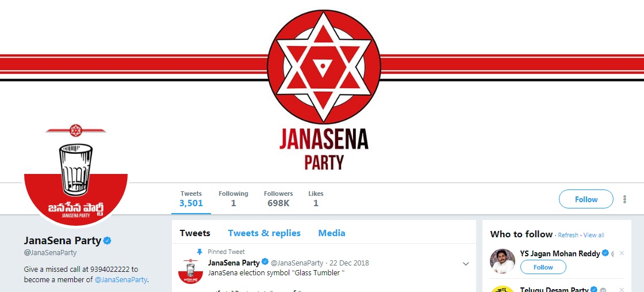This screenshot has width=644, height=292.
Task: Dismiss YS Jagan Mohan Reddy suggestion
Action: [622, 253]
